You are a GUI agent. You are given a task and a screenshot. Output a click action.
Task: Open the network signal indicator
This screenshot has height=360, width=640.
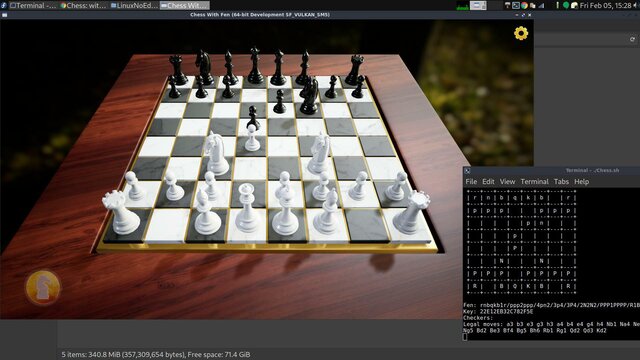tap(541, 5)
